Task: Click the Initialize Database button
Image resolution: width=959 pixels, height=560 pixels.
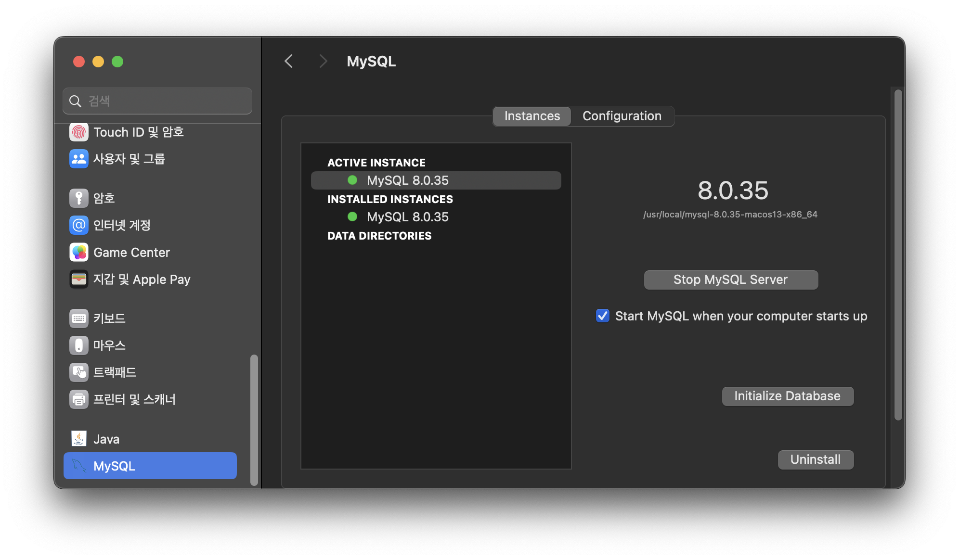Action: 787,396
